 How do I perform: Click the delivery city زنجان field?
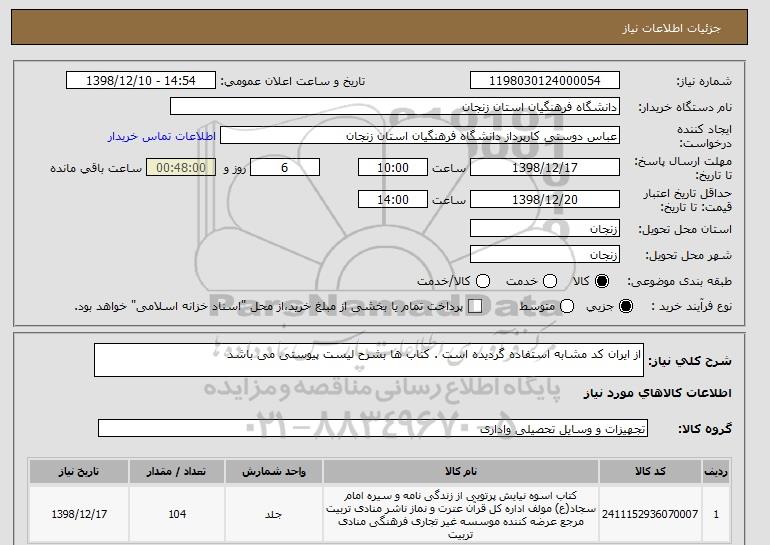pos(545,254)
